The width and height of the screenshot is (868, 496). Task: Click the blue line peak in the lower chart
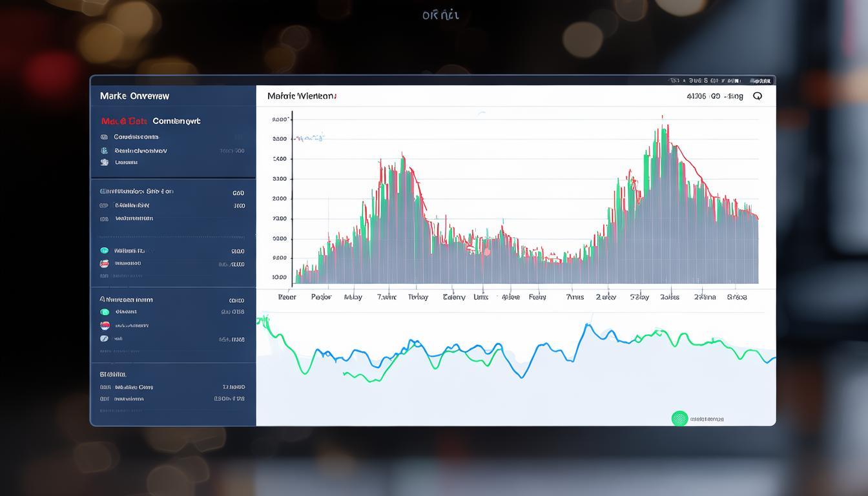click(x=587, y=325)
